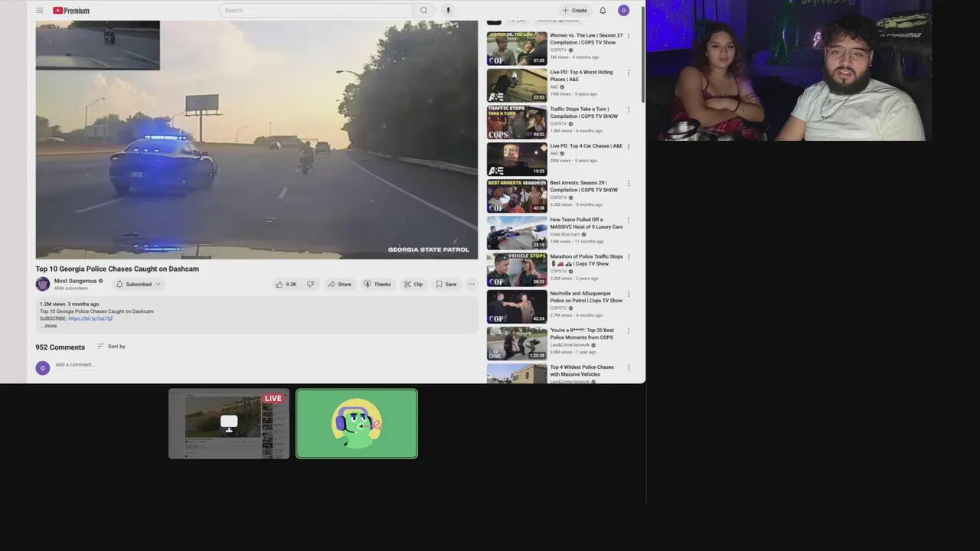Activate voice search microphone icon
Viewport: 980px width, 551px height.
click(448, 10)
